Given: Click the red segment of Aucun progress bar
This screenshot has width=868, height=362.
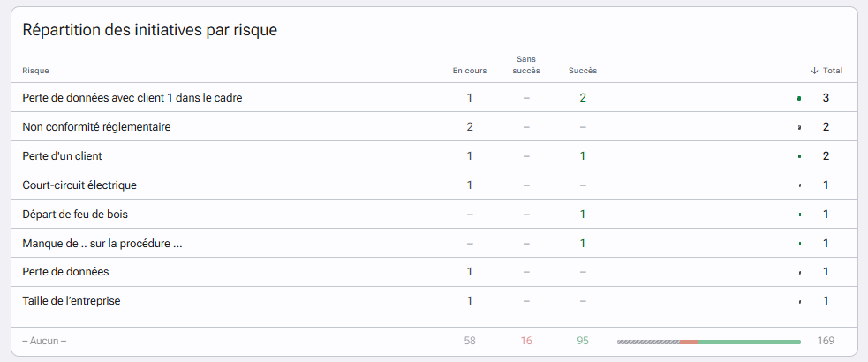Looking at the screenshot, I should tap(689, 342).
